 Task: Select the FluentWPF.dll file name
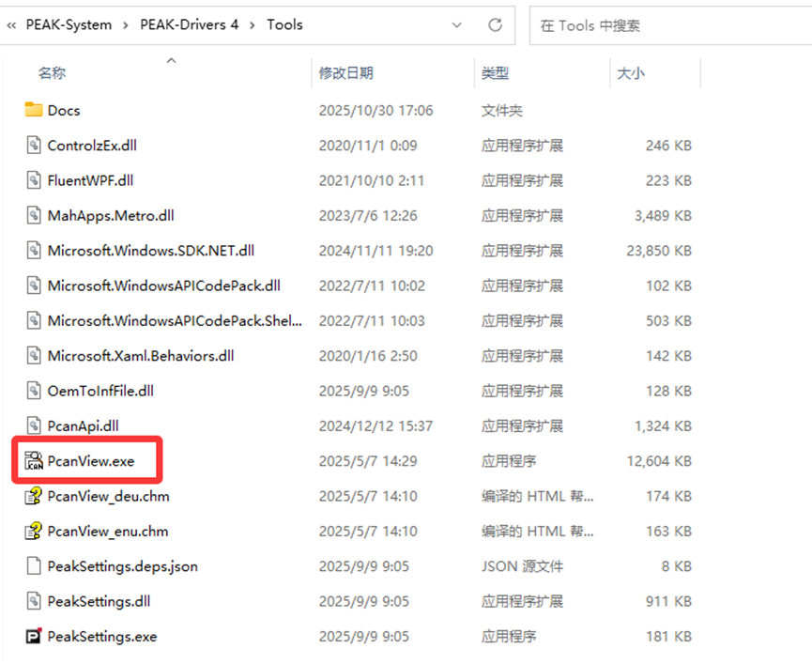click(91, 180)
